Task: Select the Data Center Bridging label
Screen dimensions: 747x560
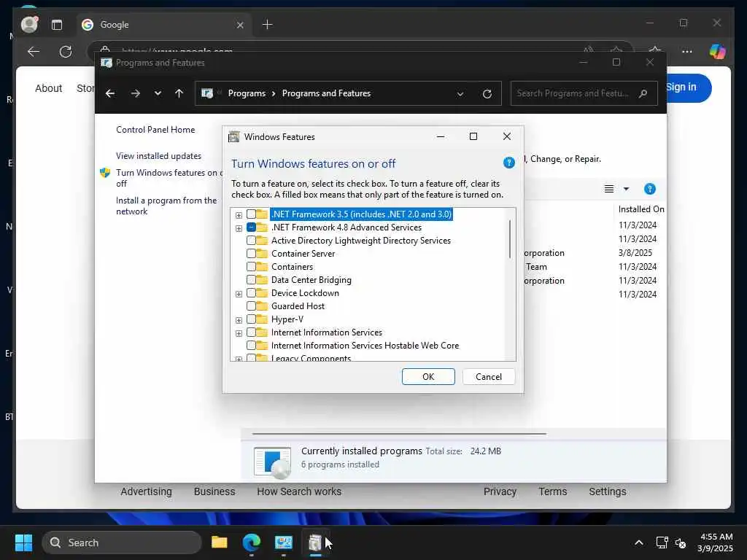Action: (x=311, y=279)
